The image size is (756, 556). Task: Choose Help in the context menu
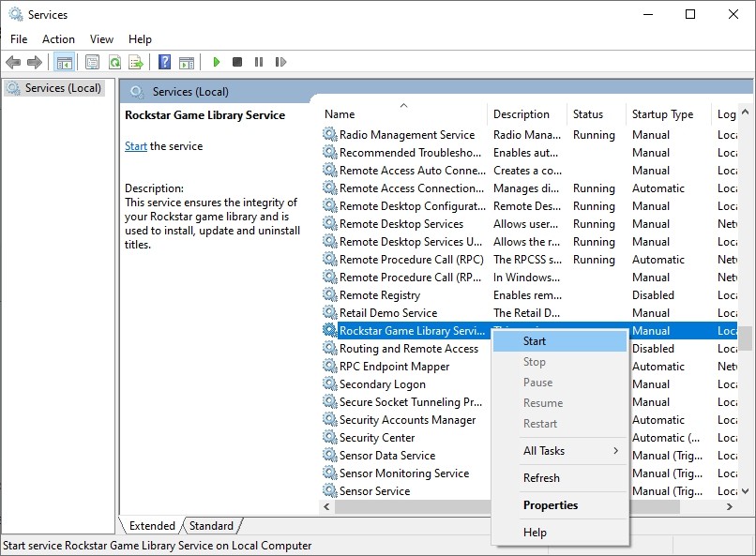pos(560,533)
